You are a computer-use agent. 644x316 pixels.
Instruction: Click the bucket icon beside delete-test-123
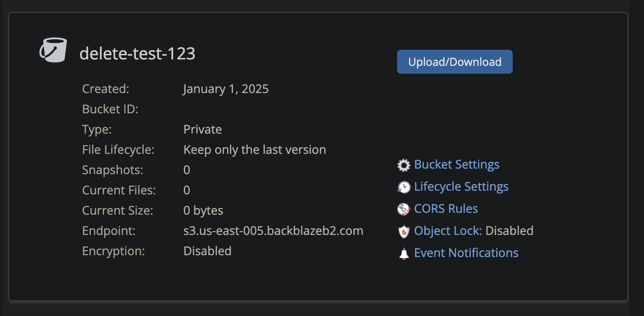click(53, 50)
